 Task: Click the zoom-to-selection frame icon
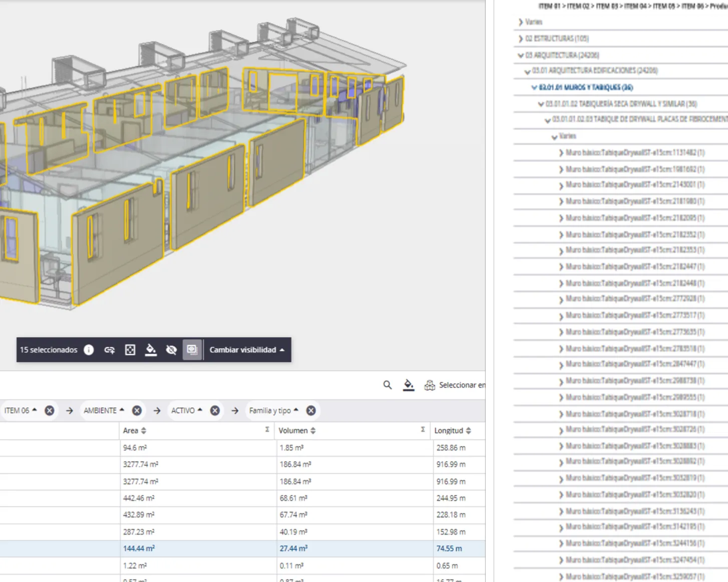click(130, 350)
